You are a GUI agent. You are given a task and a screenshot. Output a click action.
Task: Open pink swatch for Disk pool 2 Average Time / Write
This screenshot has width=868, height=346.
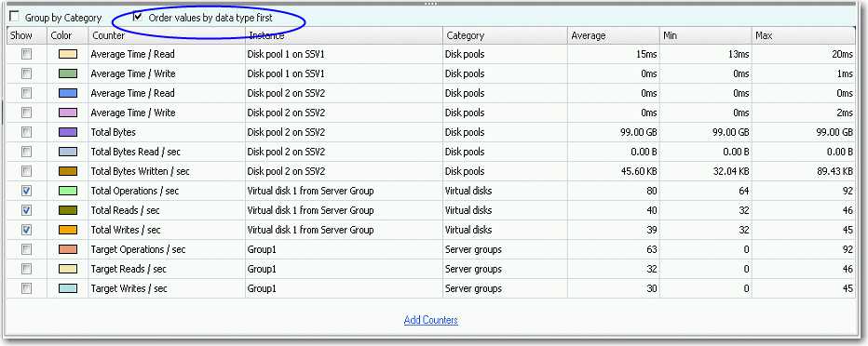click(68, 113)
